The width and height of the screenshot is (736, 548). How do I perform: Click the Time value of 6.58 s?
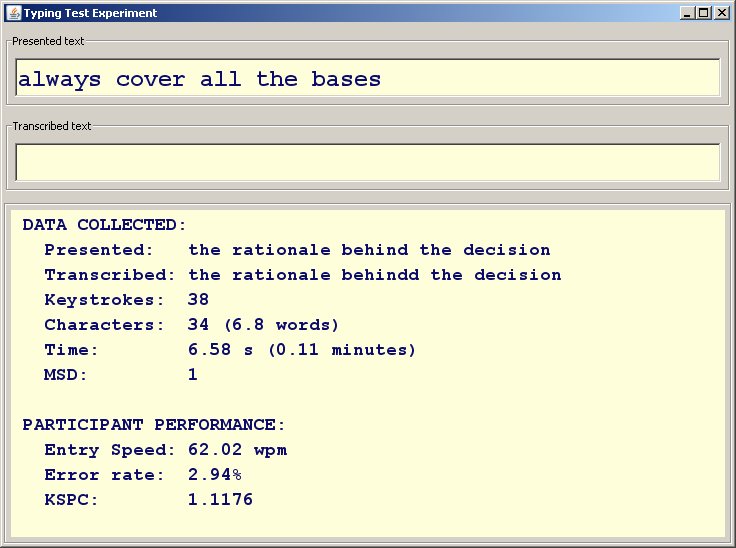click(220, 350)
